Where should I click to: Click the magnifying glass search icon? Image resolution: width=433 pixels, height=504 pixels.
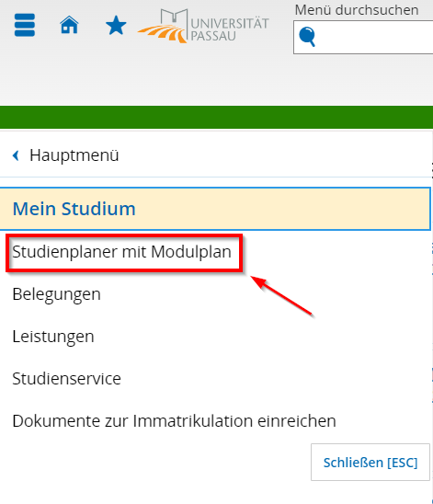point(307,37)
